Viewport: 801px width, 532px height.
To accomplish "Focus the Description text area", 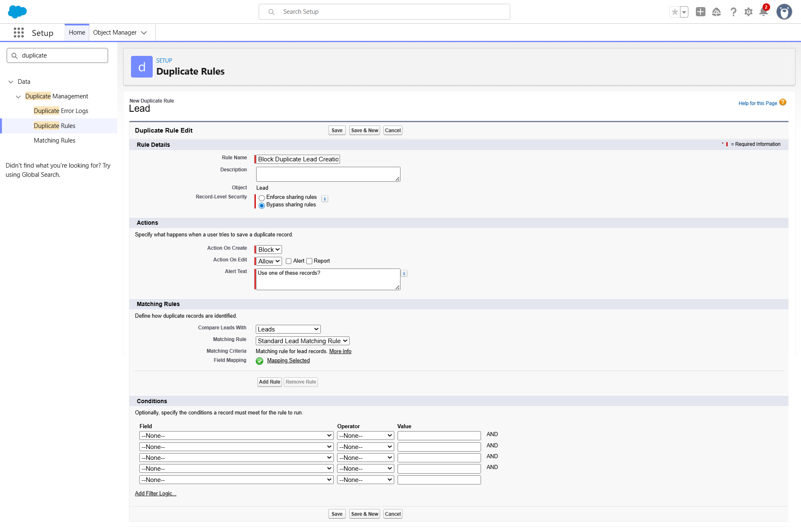I will pos(328,174).
